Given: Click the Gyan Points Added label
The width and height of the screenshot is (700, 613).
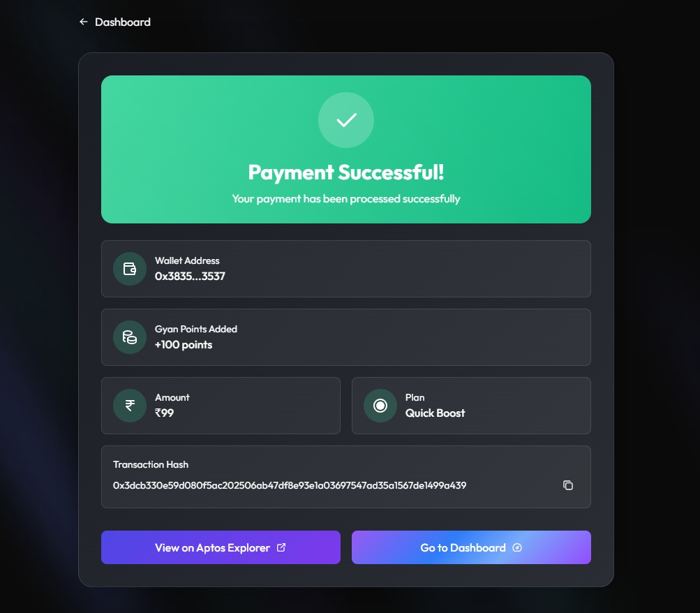Looking at the screenshot, I should pyautogui.click(x=196, y=329).
